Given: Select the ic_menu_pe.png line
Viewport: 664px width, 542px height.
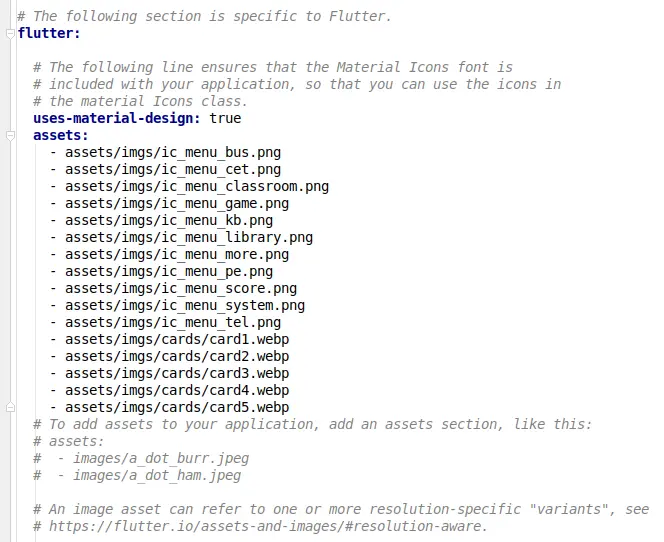Looking at the screenshot, I should [161, 271].
